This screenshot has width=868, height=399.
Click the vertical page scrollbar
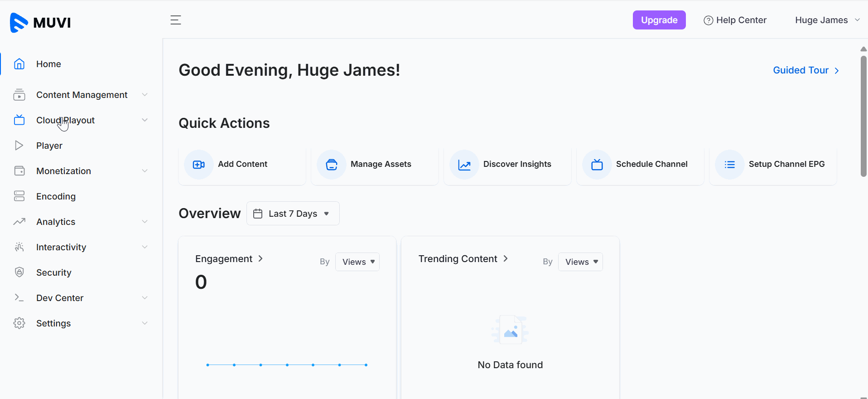(x=863, y=116)
